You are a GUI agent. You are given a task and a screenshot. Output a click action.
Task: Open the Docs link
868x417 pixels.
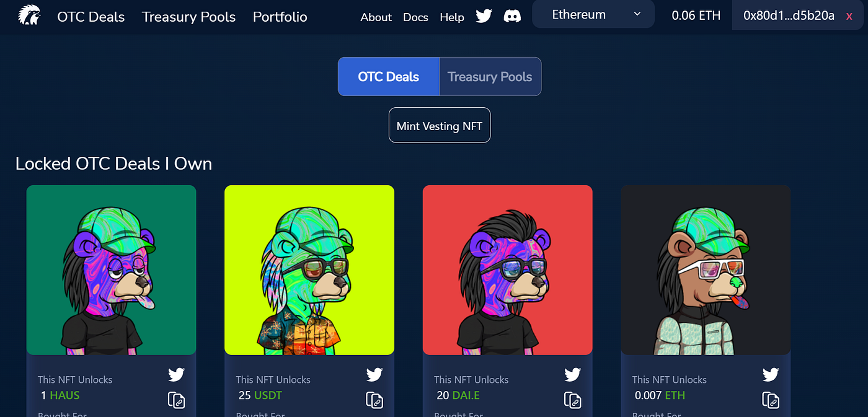click(415, 17)
